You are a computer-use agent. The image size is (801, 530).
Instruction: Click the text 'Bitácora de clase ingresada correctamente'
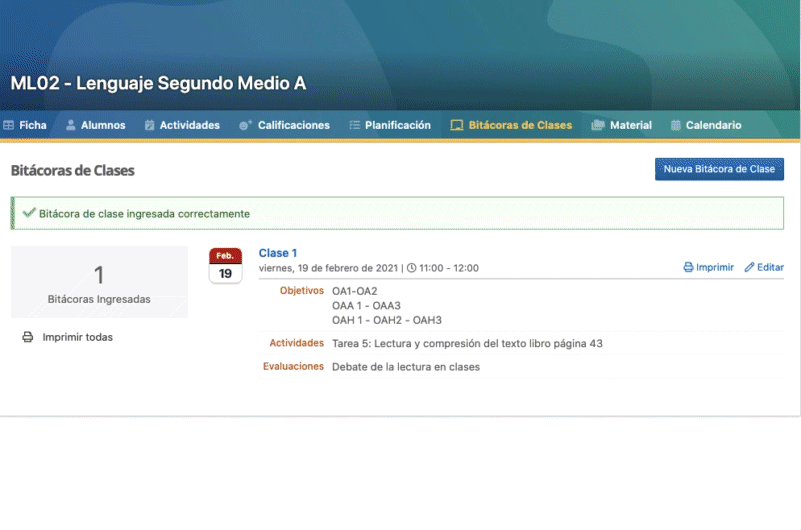145,214
